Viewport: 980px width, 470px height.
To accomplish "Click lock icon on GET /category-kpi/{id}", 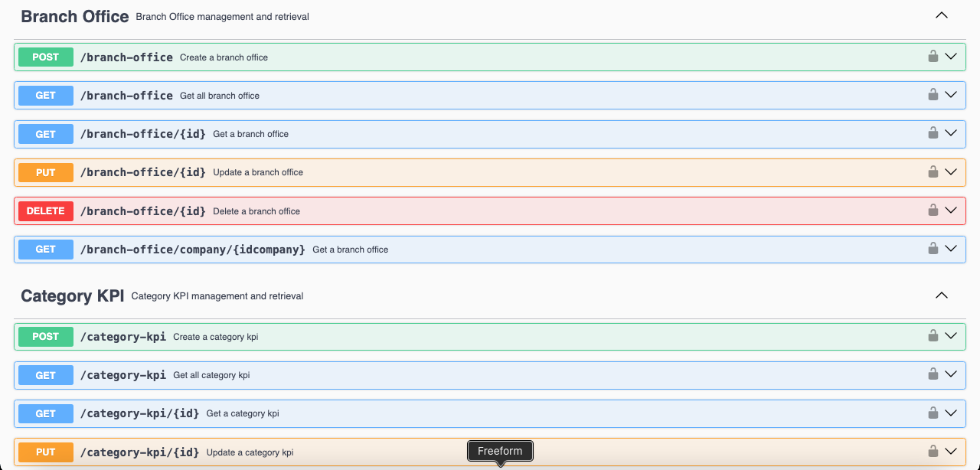I will 933,413.
